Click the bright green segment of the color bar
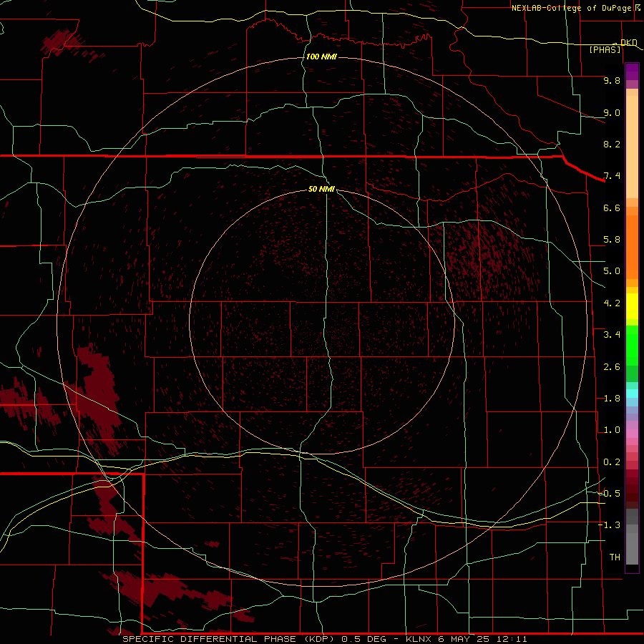The image size is (644, 644). (632, 345)
